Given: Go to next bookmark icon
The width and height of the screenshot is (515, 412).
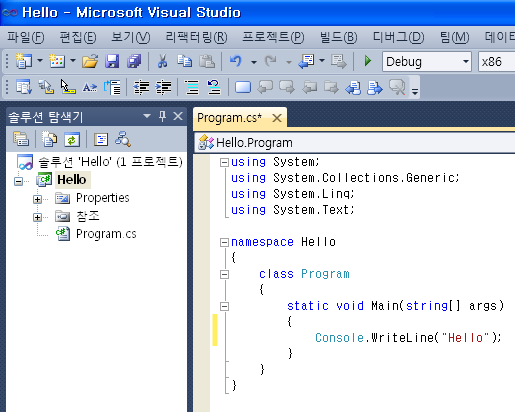Looking at the screenshot, I should (287, 88).
